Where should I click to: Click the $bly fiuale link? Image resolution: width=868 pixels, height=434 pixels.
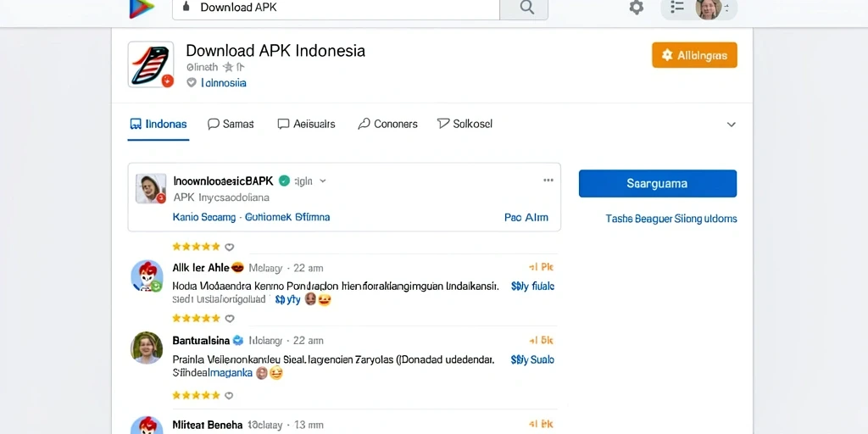(x=532, y=287)
